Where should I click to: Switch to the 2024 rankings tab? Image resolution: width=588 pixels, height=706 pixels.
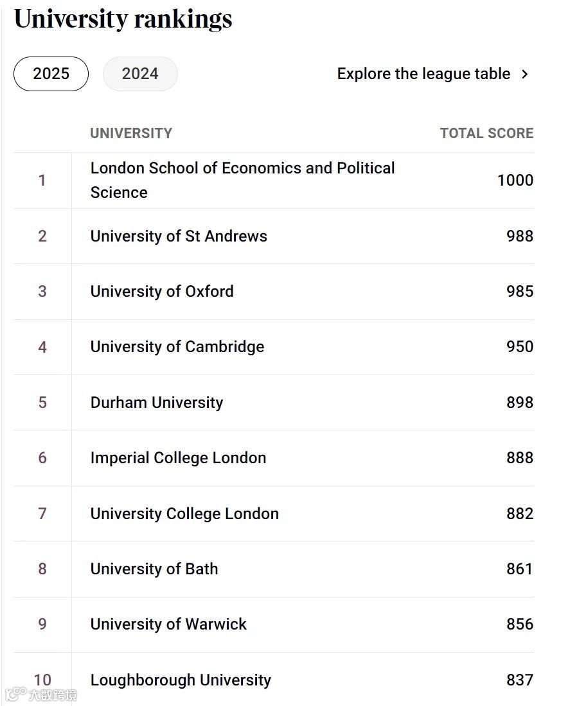tap(140, 74)
